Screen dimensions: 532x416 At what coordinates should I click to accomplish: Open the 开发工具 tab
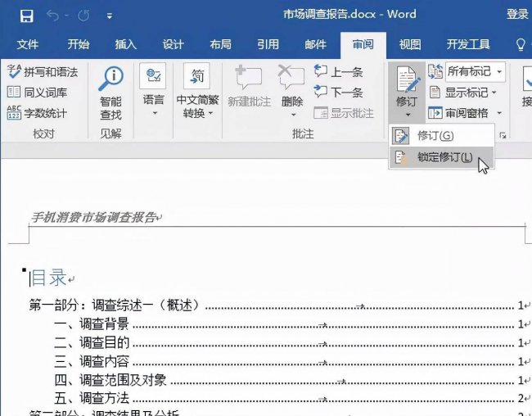(x=468, y=44)
